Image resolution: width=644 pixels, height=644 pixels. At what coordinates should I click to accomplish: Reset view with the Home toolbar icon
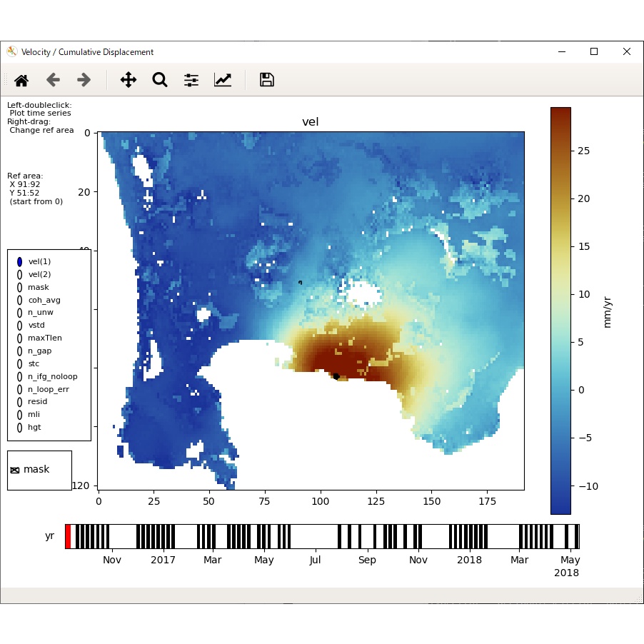21,80
